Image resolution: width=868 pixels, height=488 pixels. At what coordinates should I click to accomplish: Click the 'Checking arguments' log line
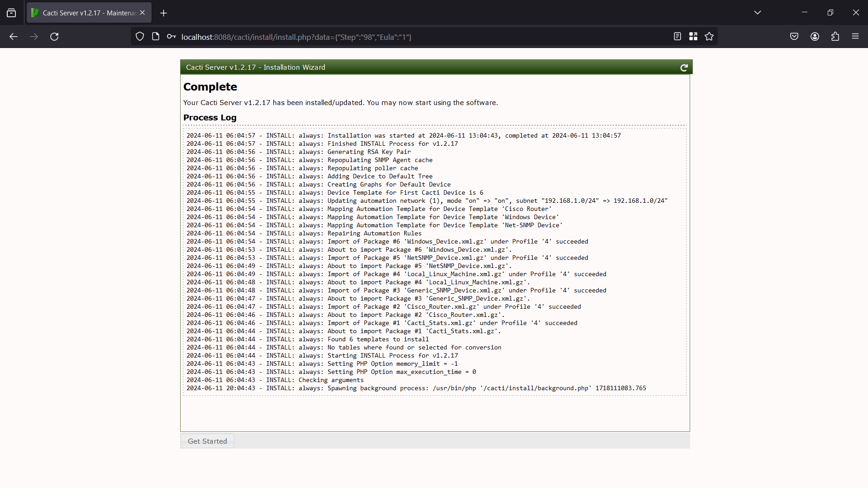click(x=275, y=380)
